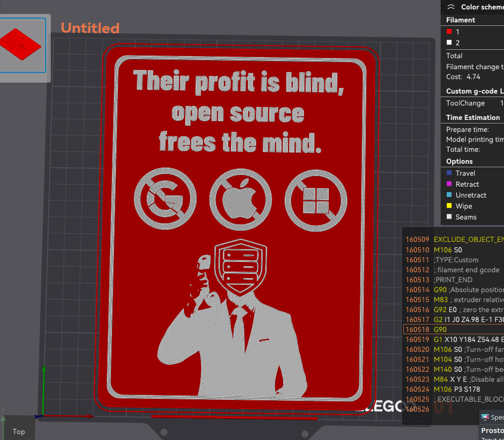Select line 160517 G2 arc move
The width and height of the screenshot is (504, 440).
click(454, 320)
